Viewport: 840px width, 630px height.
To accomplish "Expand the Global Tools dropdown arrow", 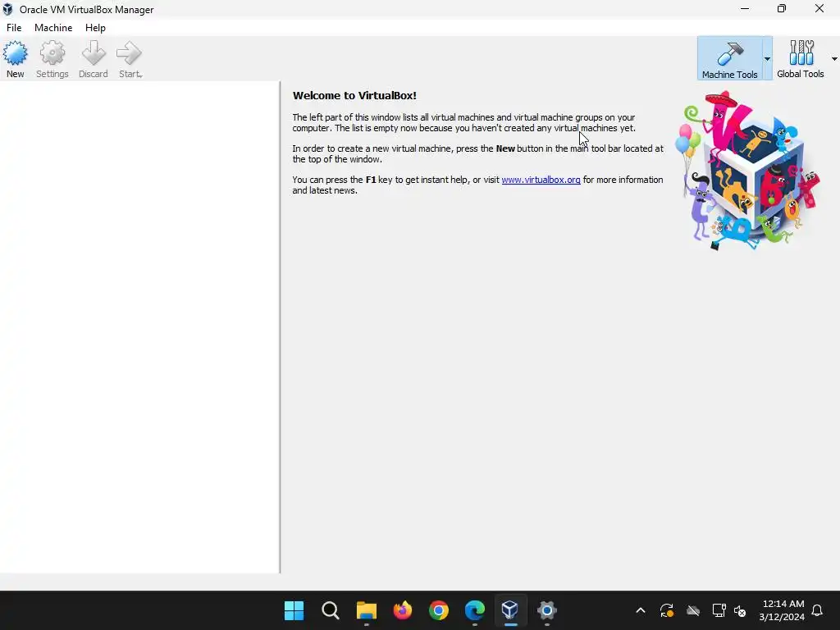I will pos(834,59).
